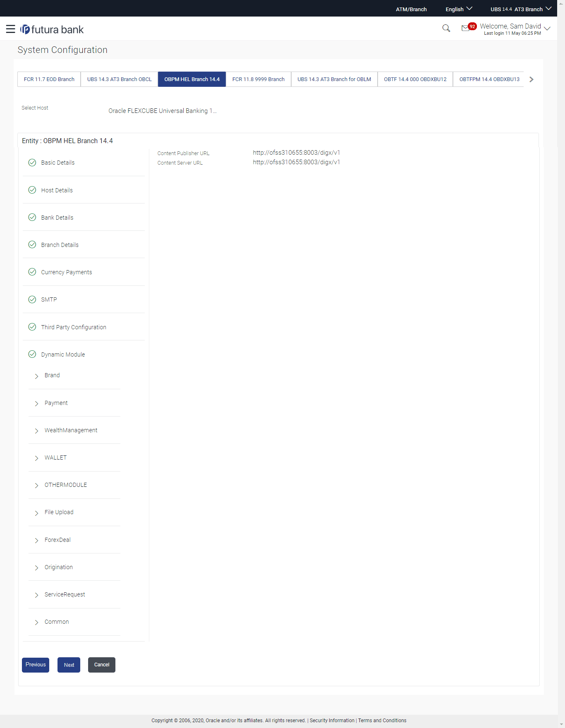Click the Branch Details checkmark icon
Screen dimensions: 565x728
tap(32, 244)
